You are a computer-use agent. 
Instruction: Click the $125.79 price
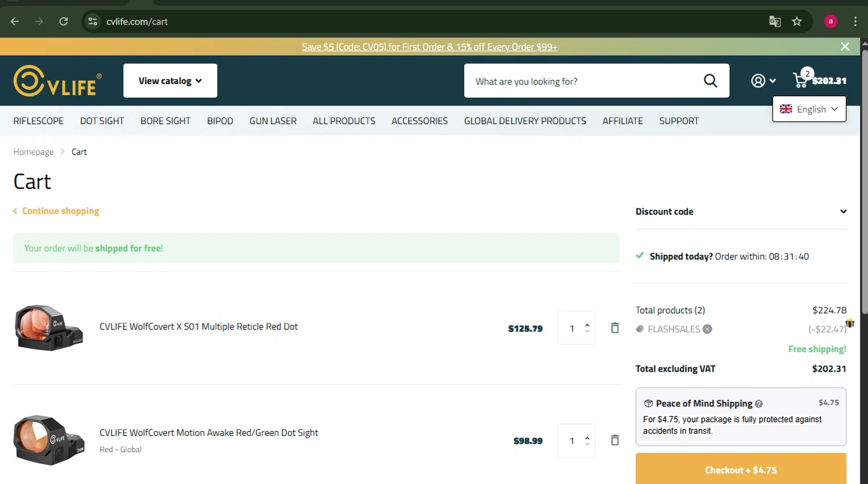(525, 328)
